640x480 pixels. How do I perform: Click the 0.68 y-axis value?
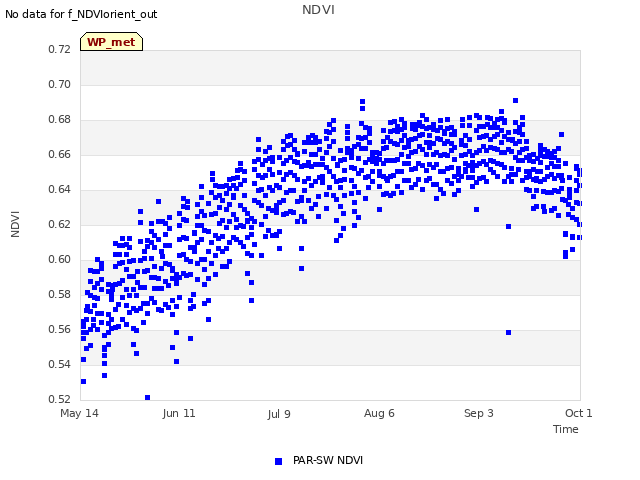click(x=60, y=120)
